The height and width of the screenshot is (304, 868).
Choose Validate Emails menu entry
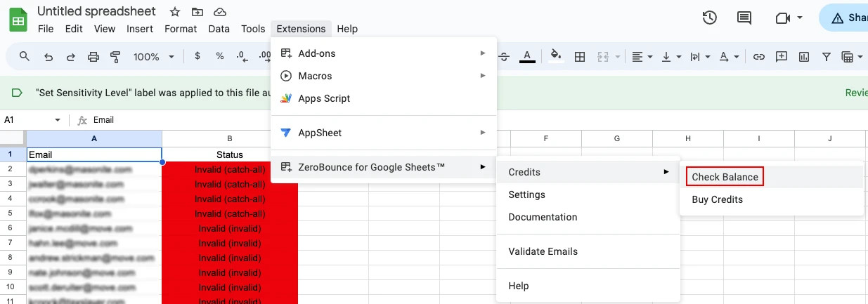(x=543, y=251)
